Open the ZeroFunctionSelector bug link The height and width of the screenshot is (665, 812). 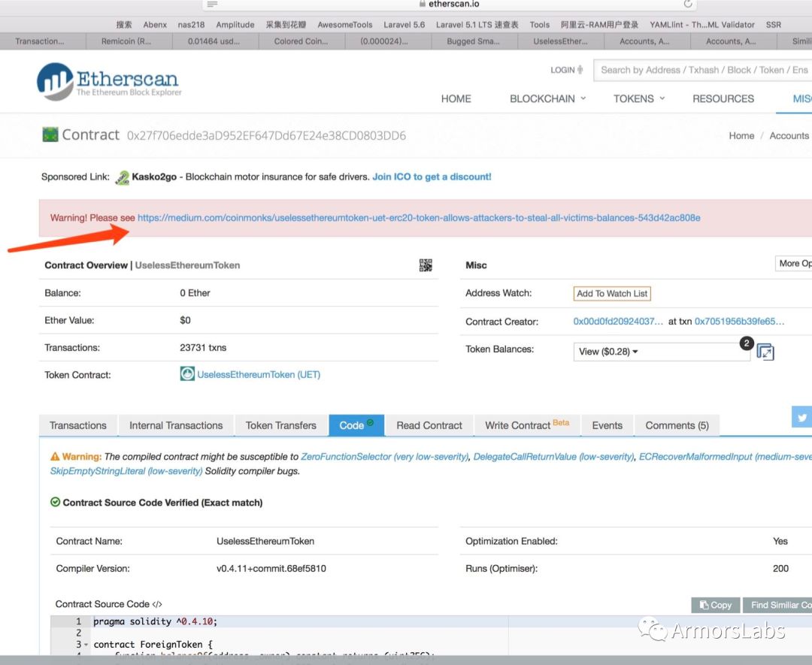click(x=384, y=456)
